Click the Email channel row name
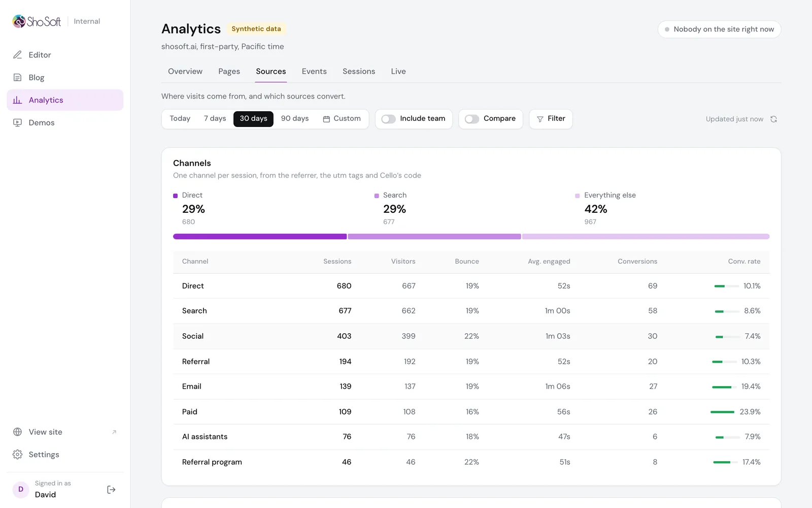Image resolution: width=812 pixels, height=508 pixels. pos(192,387)
